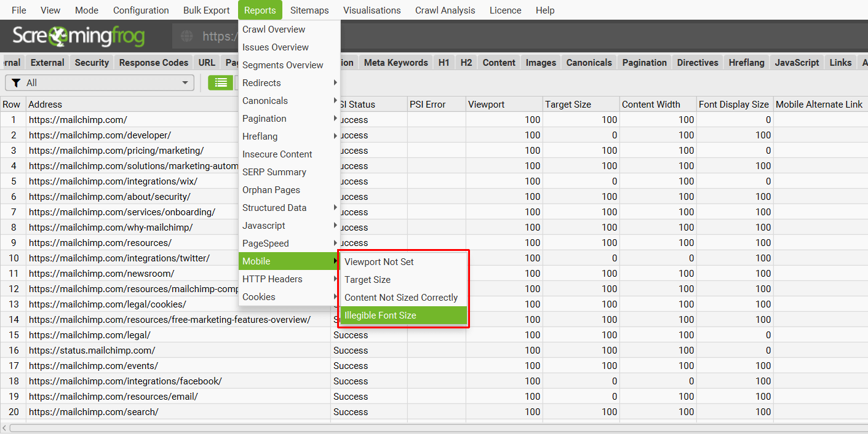Expand the Redirects submenu

click(289, 83)
